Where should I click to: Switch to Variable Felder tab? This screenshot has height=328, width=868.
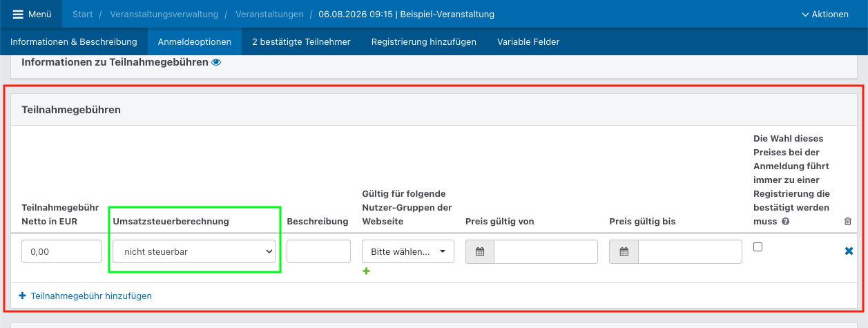[x=528, y=41]
